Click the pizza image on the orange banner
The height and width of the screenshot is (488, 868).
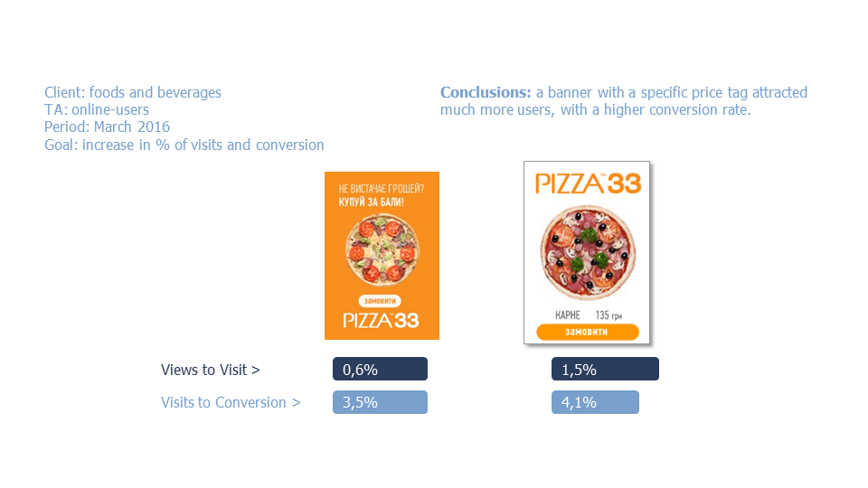382,249
